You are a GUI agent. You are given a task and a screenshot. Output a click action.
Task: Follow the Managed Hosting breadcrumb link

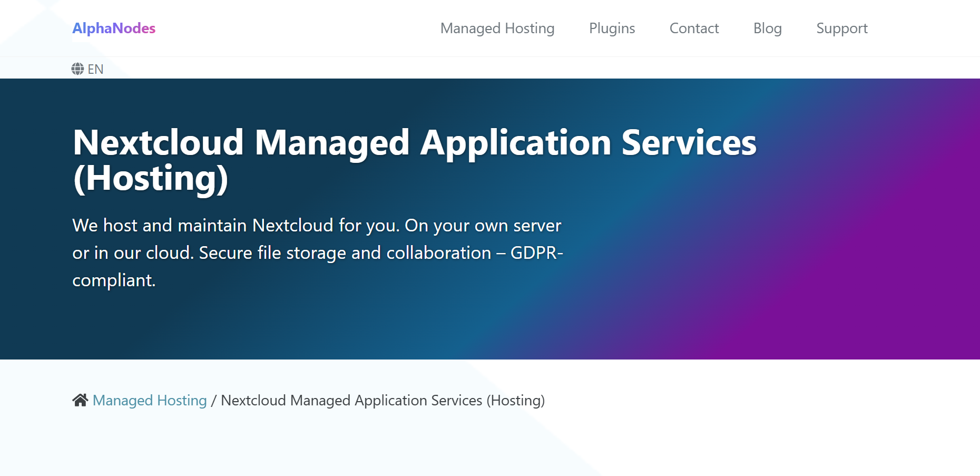(x=150, y=400)
